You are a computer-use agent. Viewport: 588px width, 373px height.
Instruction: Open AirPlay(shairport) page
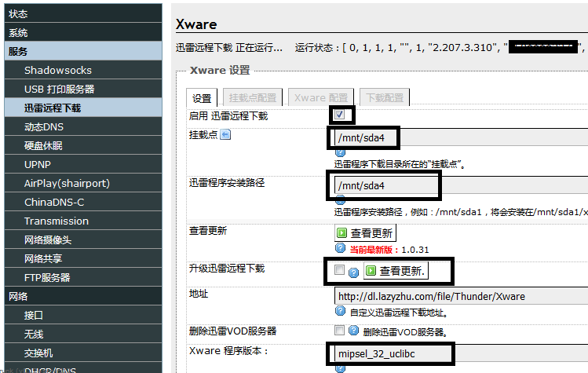pyautogui.click(x=83, y=183)
